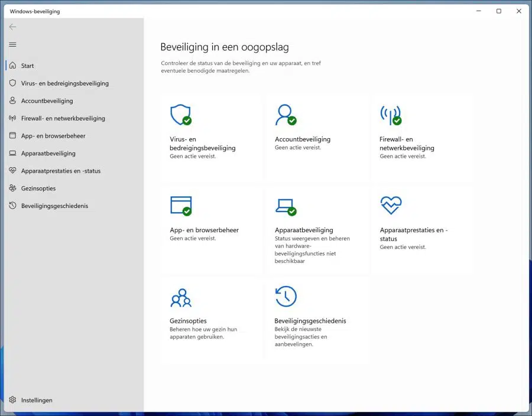Image resolution: width=532 pixels, height=416 pixels.
Task: Click the family icon next to Gezinsopties in the sidebar
Action: 12,188
